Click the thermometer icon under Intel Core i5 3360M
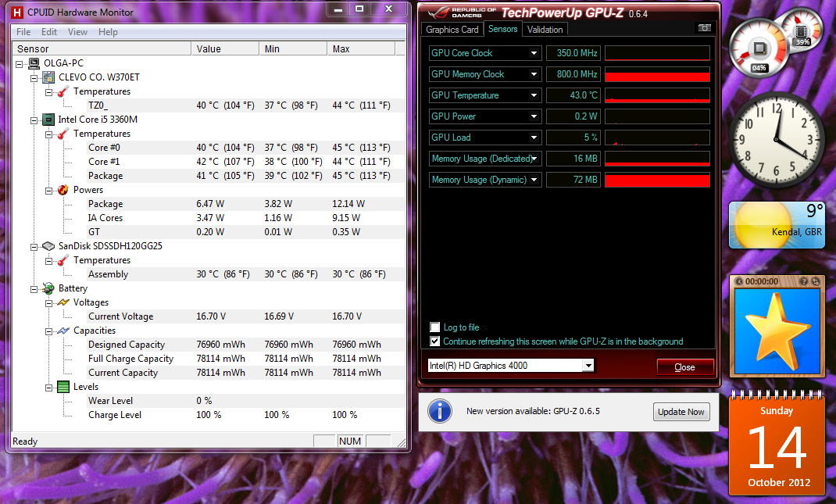This screenshot has height=504, width=836. coord(63,134)
